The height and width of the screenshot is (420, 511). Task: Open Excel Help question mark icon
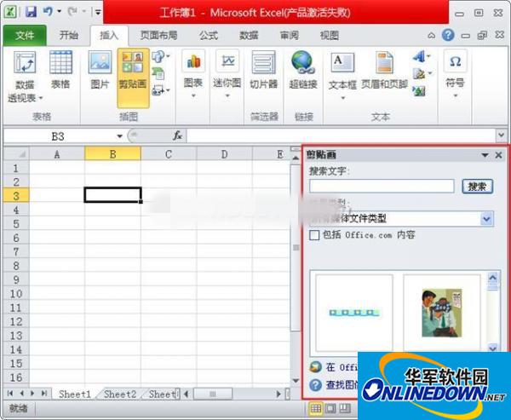click(448, 35)
